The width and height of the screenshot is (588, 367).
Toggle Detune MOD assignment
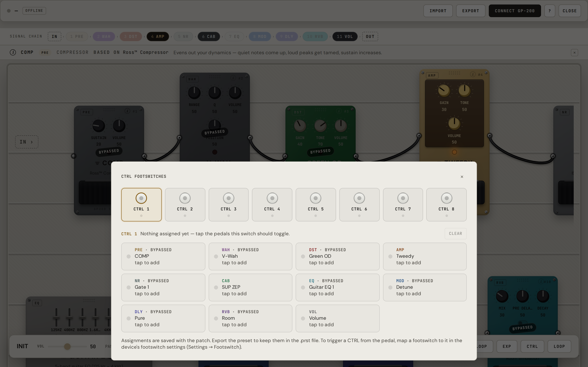425,287
